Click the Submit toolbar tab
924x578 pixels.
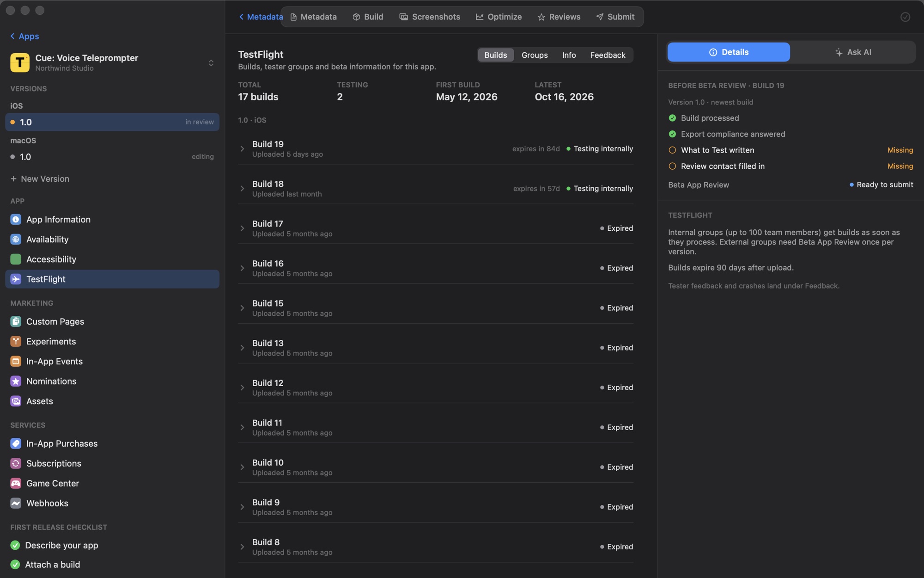tap(615, 17)
